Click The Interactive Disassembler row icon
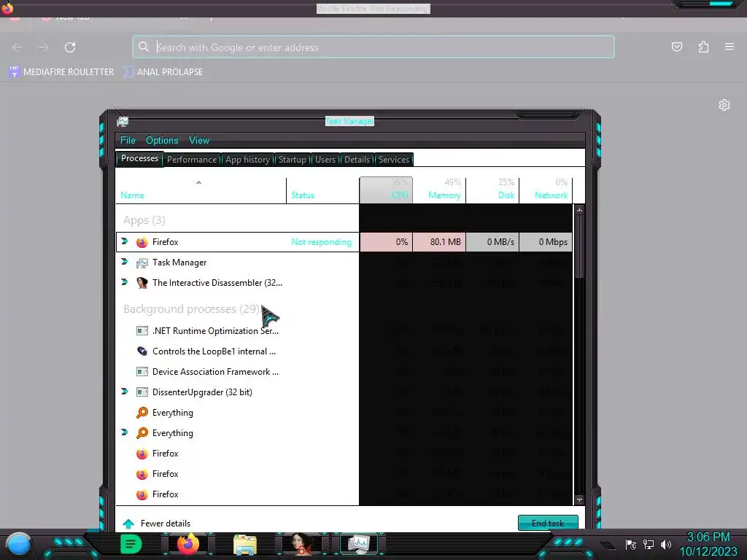Image resolution: width=747 pixels, height=560 pixels. 142,283
